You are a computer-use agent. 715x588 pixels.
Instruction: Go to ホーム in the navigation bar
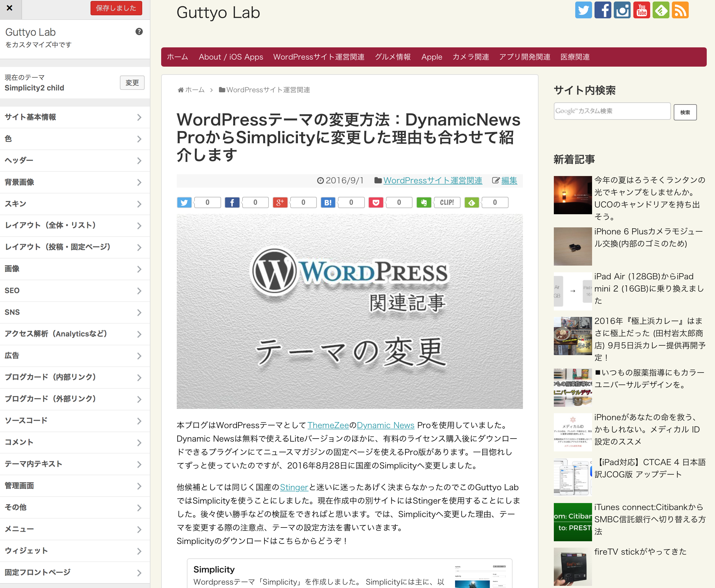click(x=178, y=57)
